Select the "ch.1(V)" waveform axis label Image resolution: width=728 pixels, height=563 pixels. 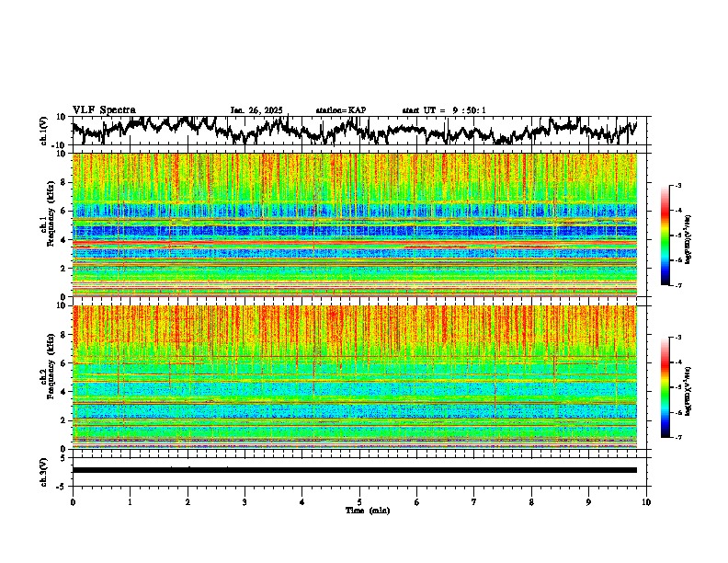(x=44, y=131)
